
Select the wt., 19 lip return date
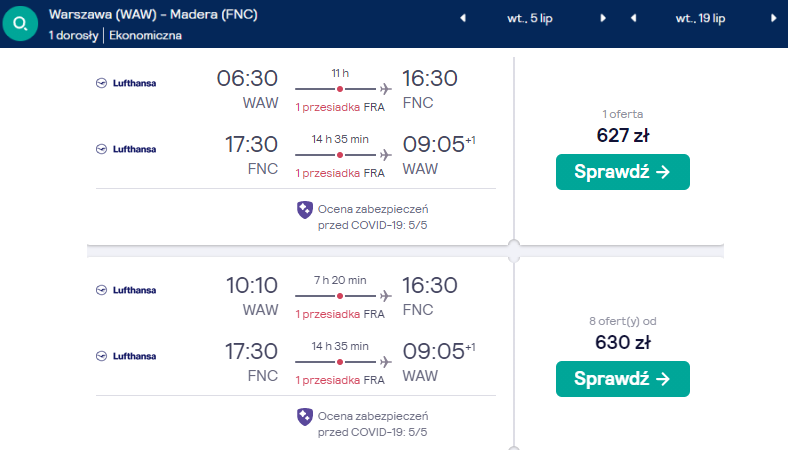(x=700, y=19)
